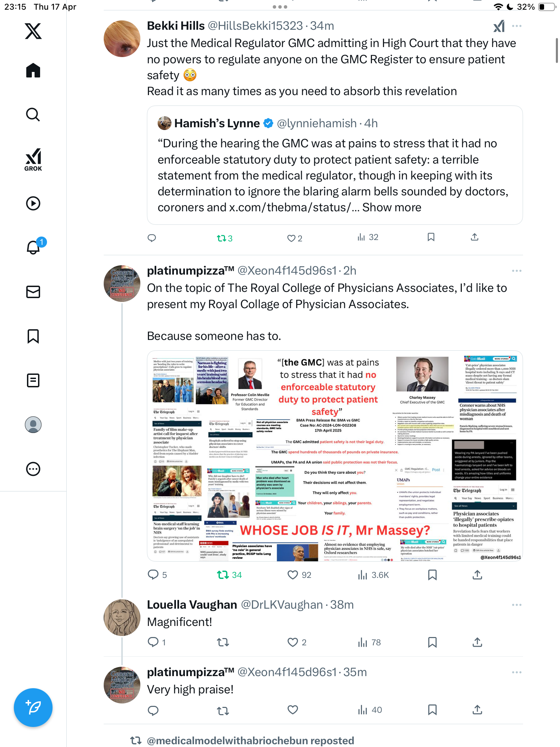Expand the sidebar More circle menu
Image resolution: width=560 pixels, height=747 pixels.
(33, 469)
